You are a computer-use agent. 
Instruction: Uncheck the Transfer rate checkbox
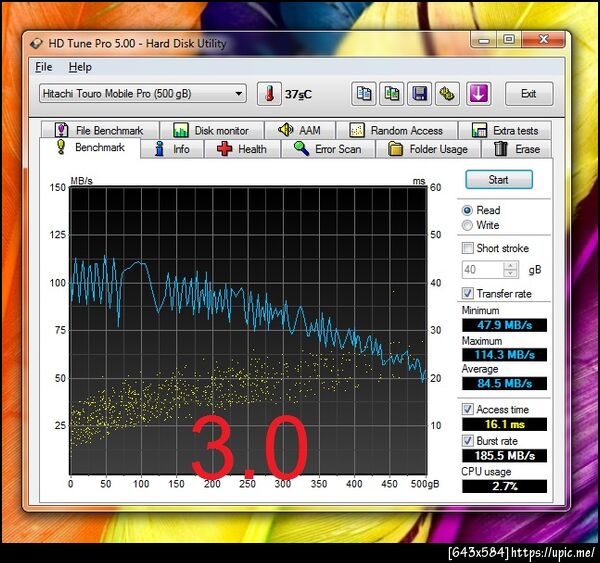[468, 294]
